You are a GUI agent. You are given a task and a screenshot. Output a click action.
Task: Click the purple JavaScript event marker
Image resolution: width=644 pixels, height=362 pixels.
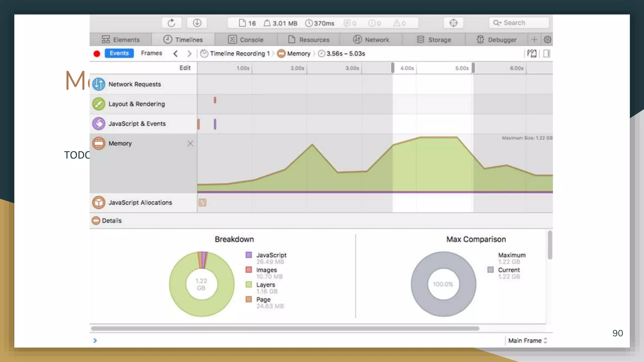point(215,124)
